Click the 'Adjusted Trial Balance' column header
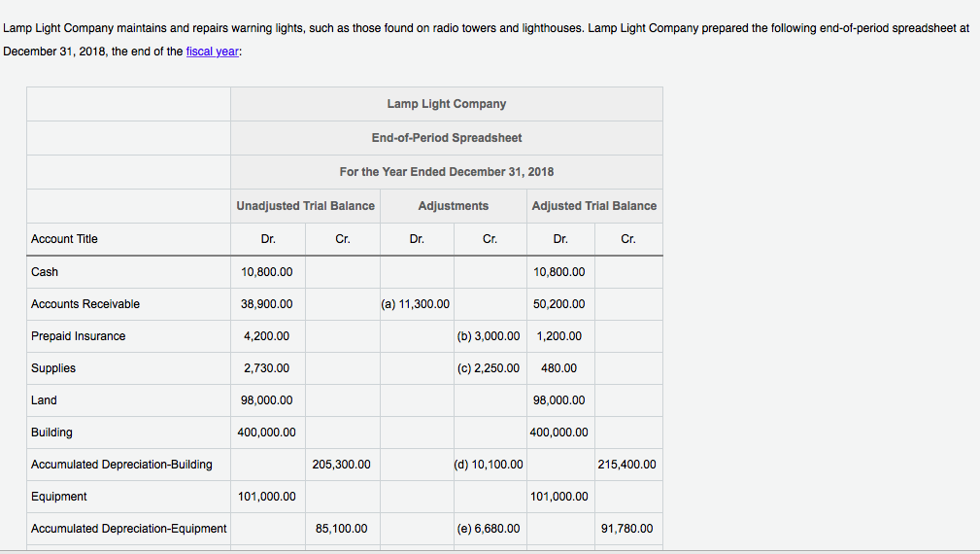 click(x=593, y=206)
